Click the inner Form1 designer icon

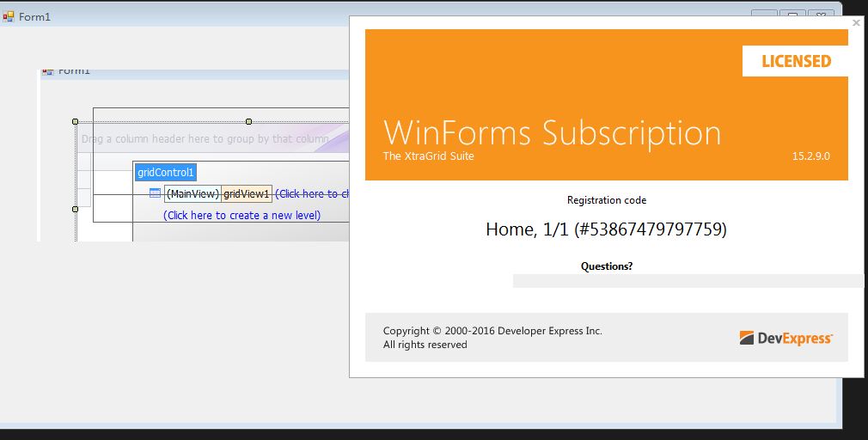pyautogui.click(x=48, y=71)
